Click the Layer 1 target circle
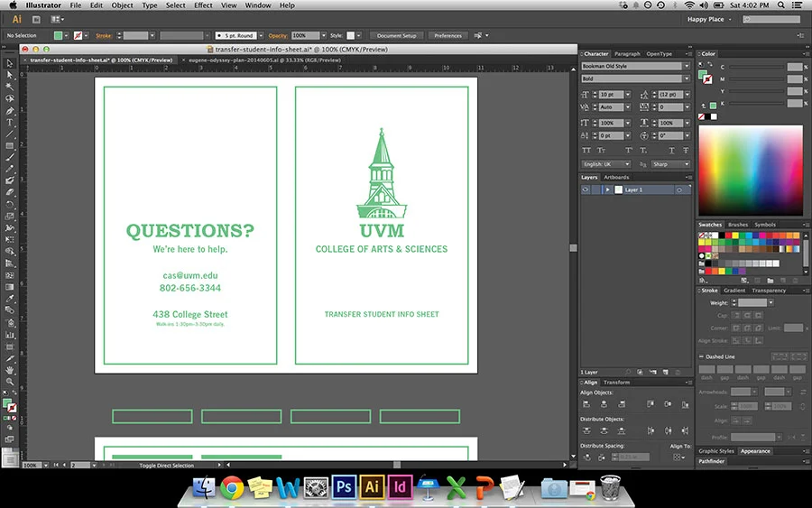The image size is (812, 508). click(x=678, y=190)
